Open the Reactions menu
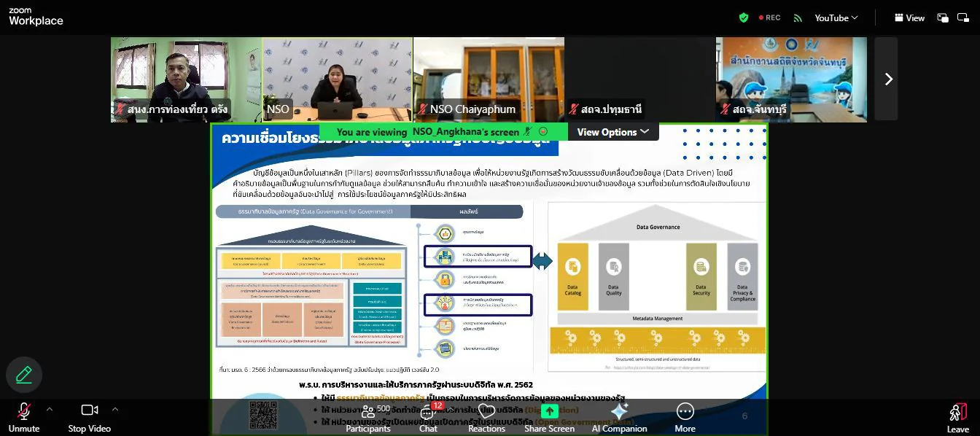Image resolution: width=980 pixels, height=436 pixels. tap(486, 418)
